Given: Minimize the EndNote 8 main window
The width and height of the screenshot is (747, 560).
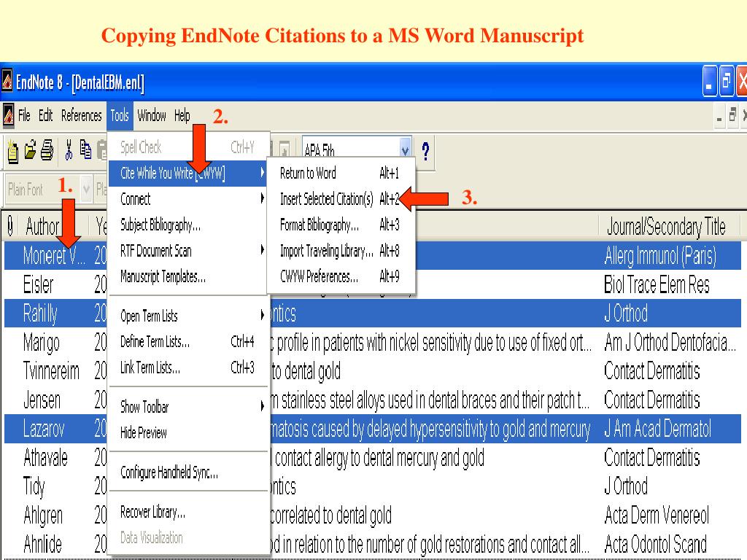Looking at the screenshot, I should [x=709, y=82].
